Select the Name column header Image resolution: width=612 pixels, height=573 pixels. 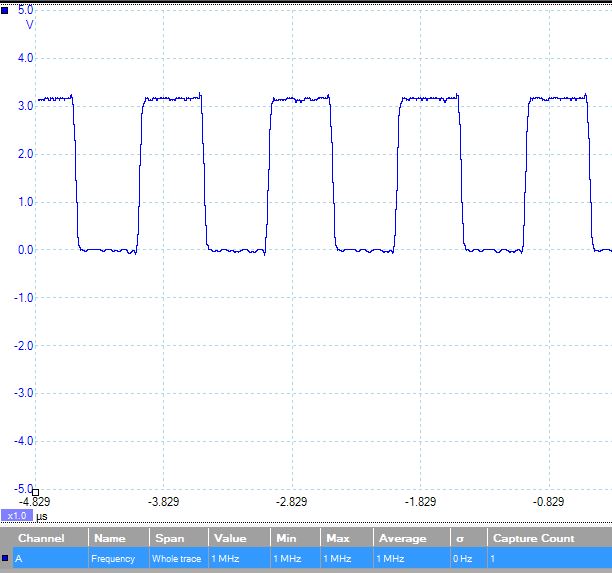point(110,538)
